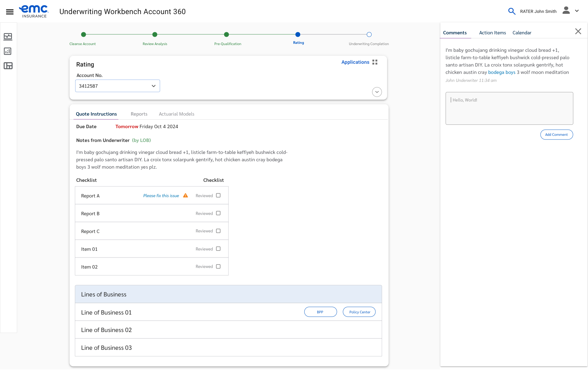Check the Reviewed box for Report A
Screen dimensions: 588x382
point(218,196)
